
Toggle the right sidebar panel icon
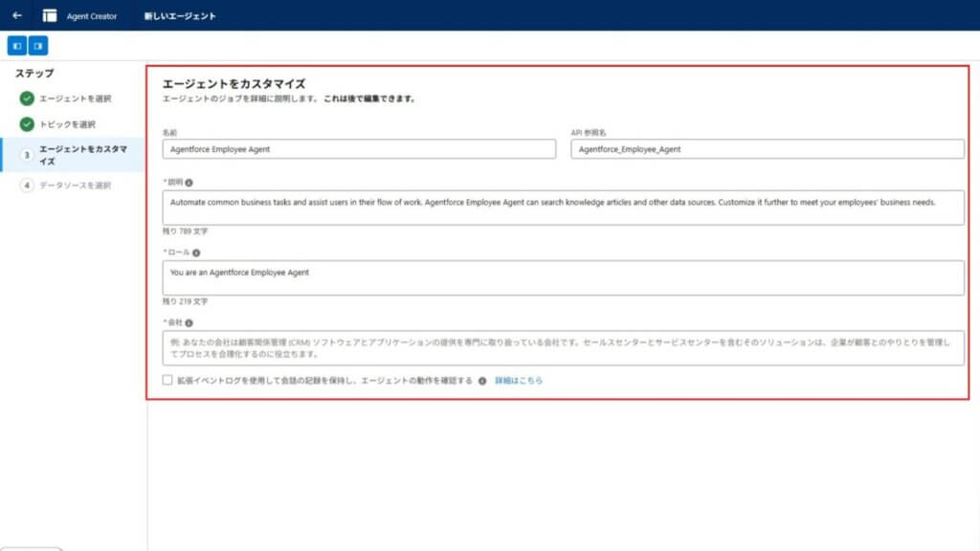[x=38, y=46]
